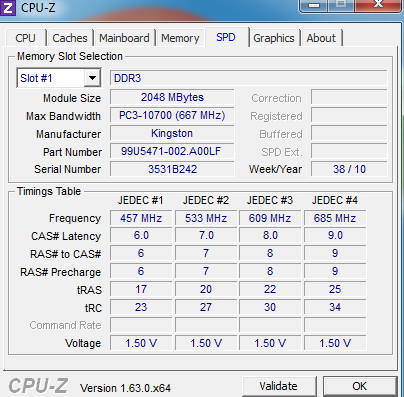The width and height of the screenshot is (404, 397).
Task: Click the JEDEC #4 column header
Action: (x=335, y=200)
